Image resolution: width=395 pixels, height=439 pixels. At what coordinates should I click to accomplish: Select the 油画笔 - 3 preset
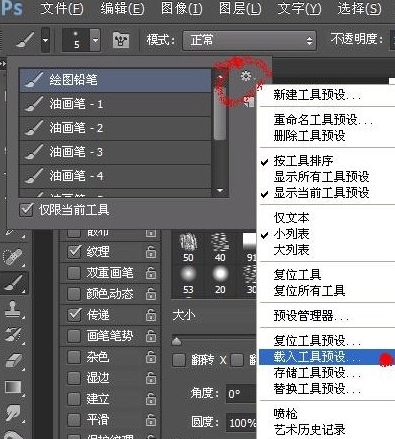tap(115, 152)
